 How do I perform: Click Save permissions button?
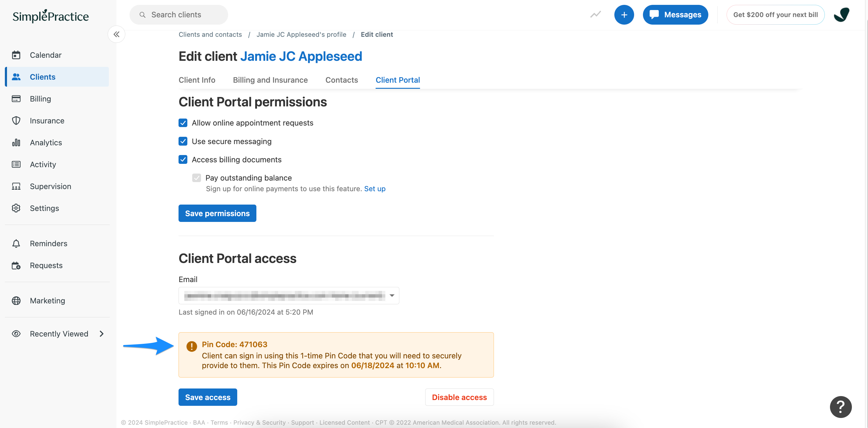(x=217, y=213)
